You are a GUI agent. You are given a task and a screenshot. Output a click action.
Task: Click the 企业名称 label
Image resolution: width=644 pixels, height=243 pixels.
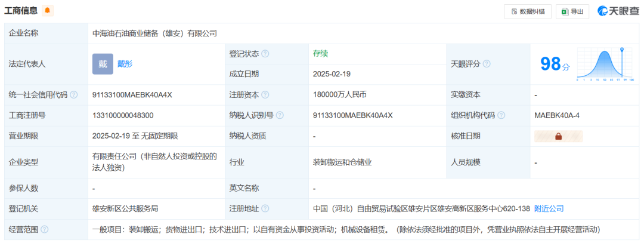pyautogui.click(x=23, y=33)
